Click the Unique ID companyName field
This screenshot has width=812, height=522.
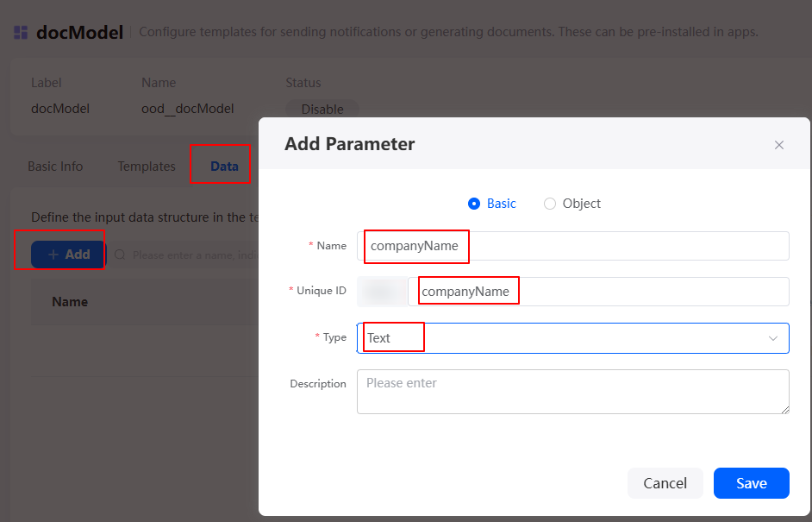point(598,292)
